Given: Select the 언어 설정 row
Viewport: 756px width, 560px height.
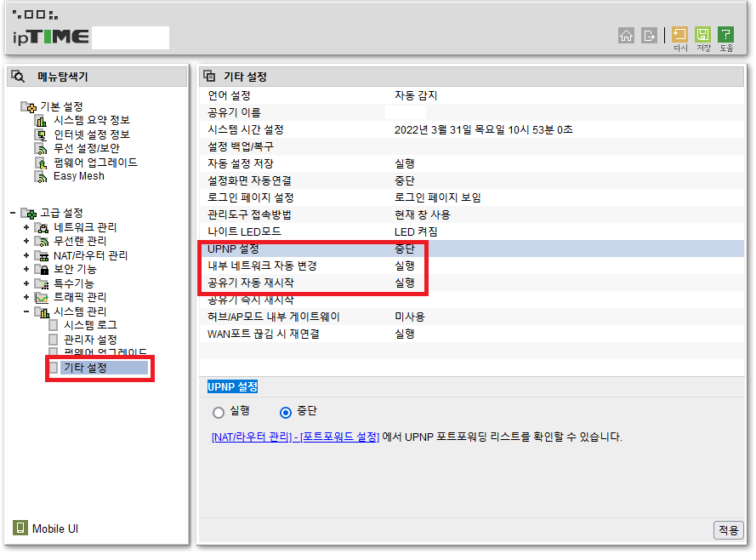Looking at the screenshot, I should tap(471, 95).
